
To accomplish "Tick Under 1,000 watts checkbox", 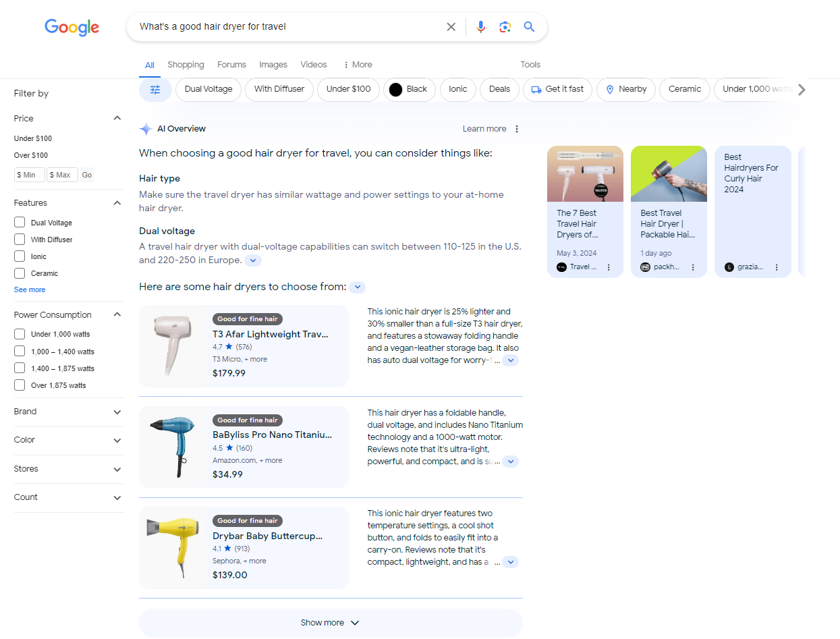I will (20, 334).
